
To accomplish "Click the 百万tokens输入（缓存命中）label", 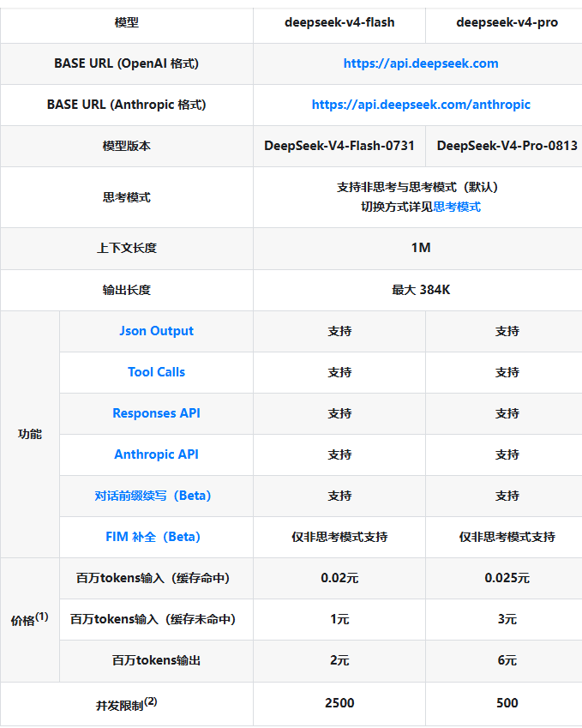I will (153, 579).
